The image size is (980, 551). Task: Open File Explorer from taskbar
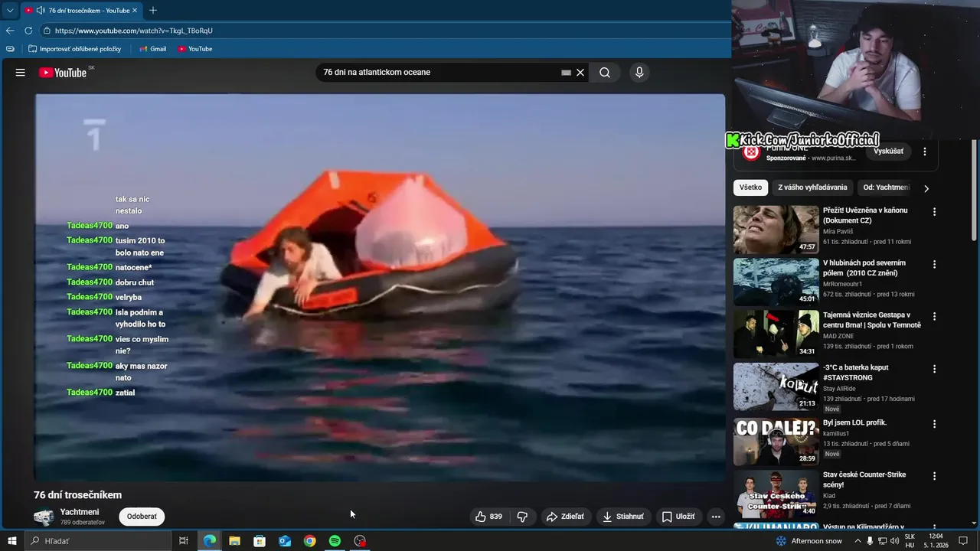tap(234, 541)
